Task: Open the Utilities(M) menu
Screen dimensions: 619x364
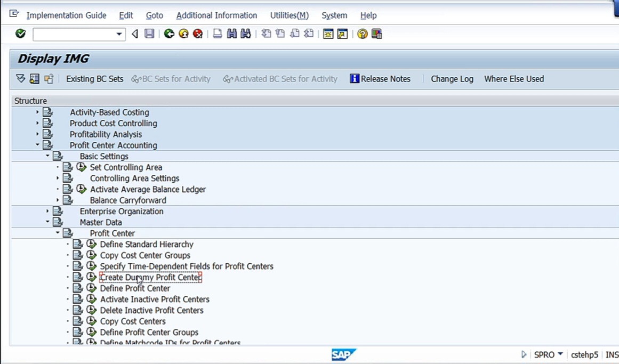Action: point(290,15)
